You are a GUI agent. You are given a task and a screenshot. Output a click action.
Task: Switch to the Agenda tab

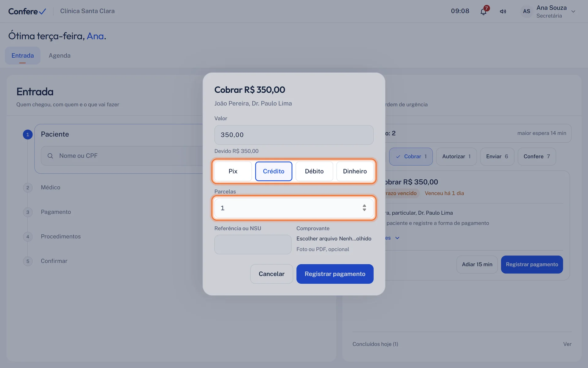[59, 56]
